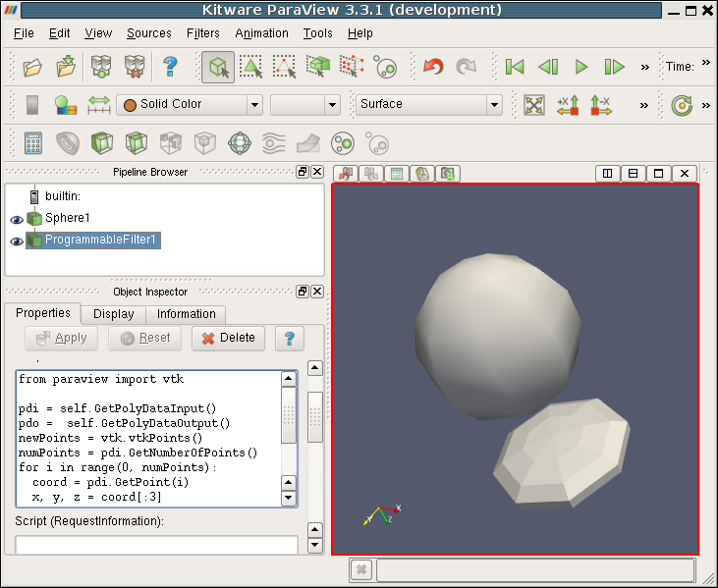This screenshot has width=718, height=588.
Task: Click the Group Datasets filter icon
Action: tap(343, 143)
